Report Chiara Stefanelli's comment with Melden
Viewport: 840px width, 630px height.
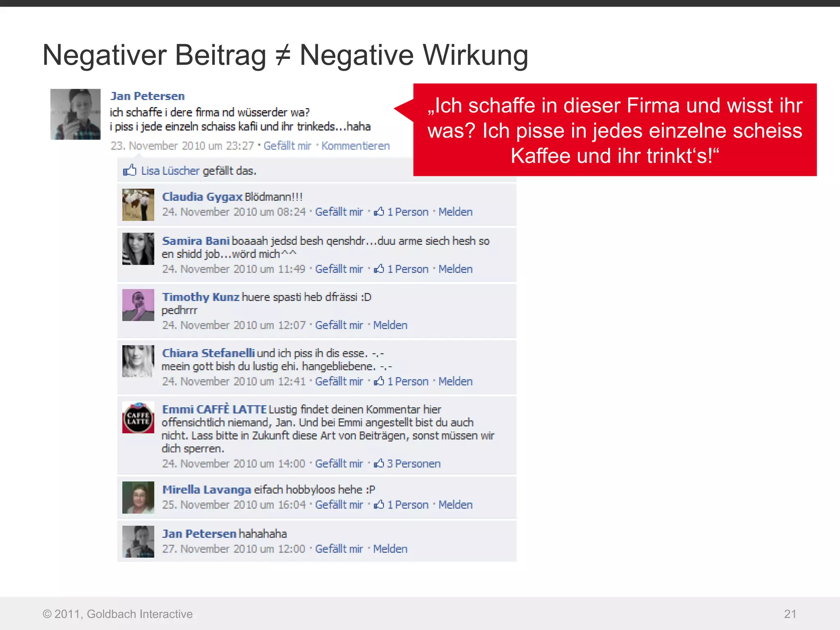click(x=455, y=381)
